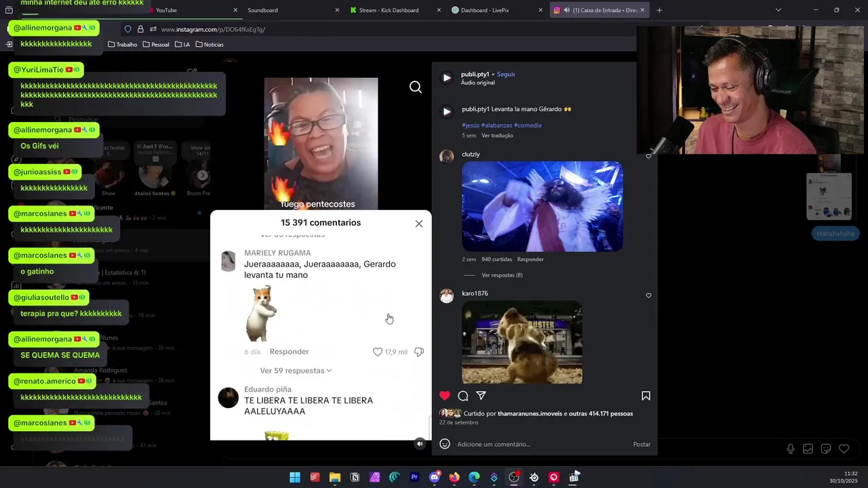Click the attach image icon in message bar
This screenshot has height=488, width=868.
click(808, 449)
